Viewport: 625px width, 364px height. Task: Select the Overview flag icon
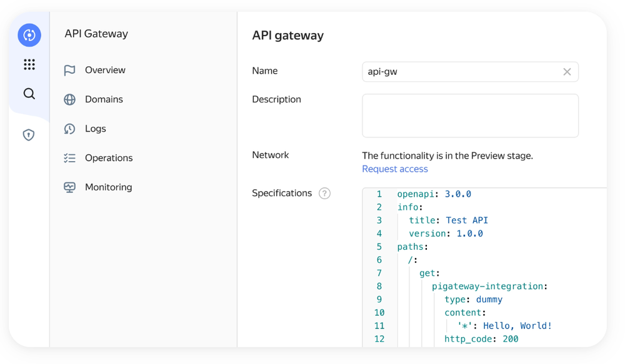70,70
